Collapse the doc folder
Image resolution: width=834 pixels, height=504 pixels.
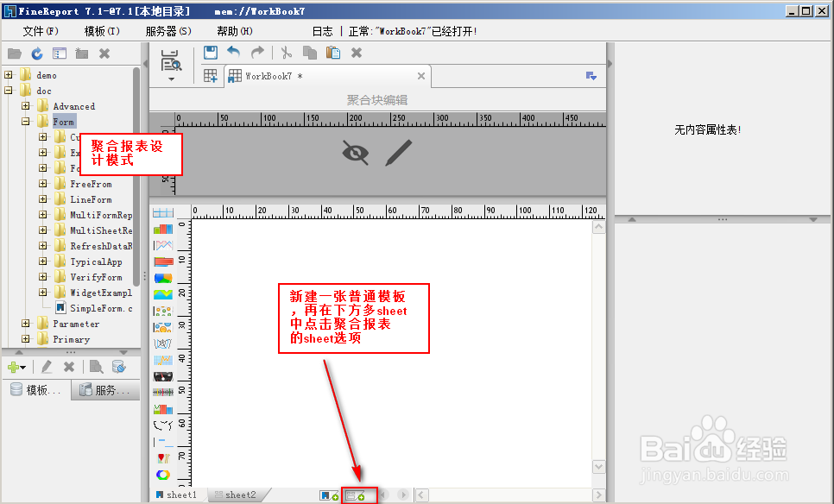[9, 91]
